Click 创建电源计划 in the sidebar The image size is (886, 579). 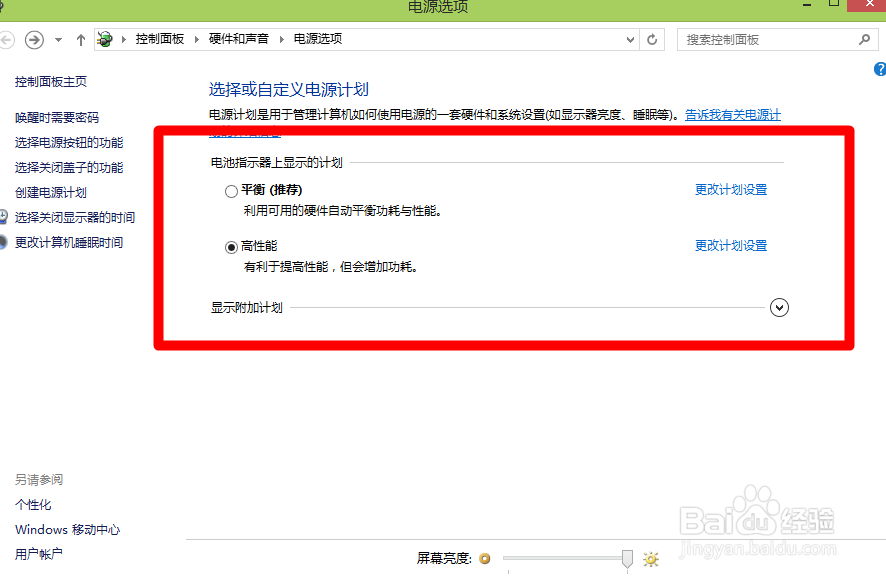click(x=50, y=192)
